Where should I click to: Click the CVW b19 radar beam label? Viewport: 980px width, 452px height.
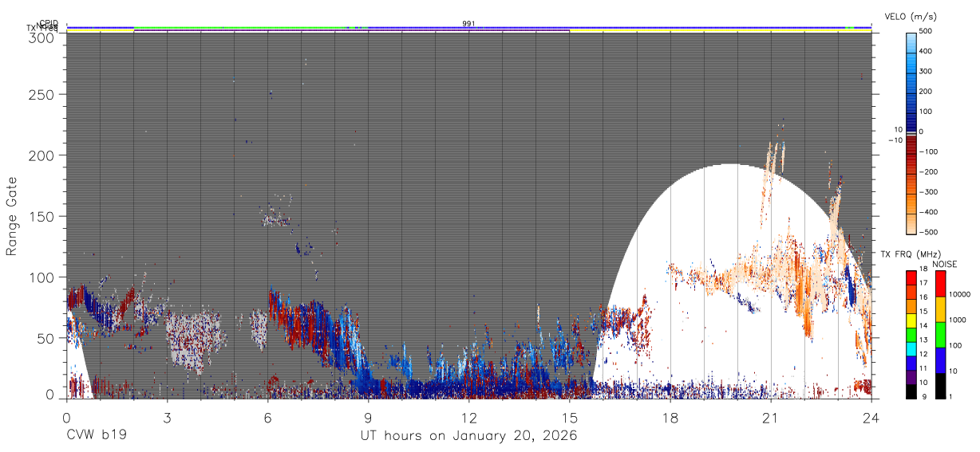click(x=97, y=435)
